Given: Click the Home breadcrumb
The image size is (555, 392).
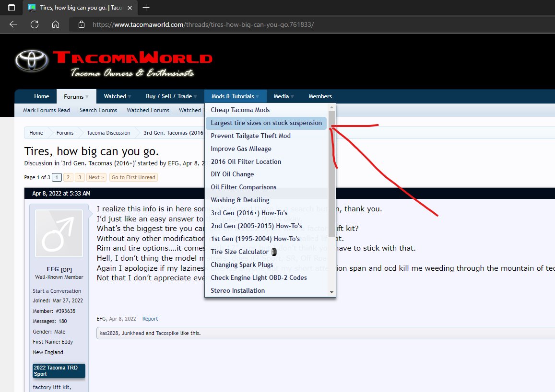Looking at the screenshot, I should pos(36,133).
